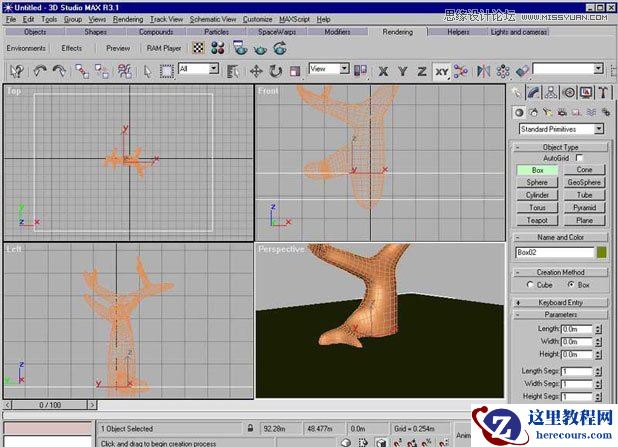Activate Bind to Space Warp tool
618x447 pixels.
(x=125, y=71)
